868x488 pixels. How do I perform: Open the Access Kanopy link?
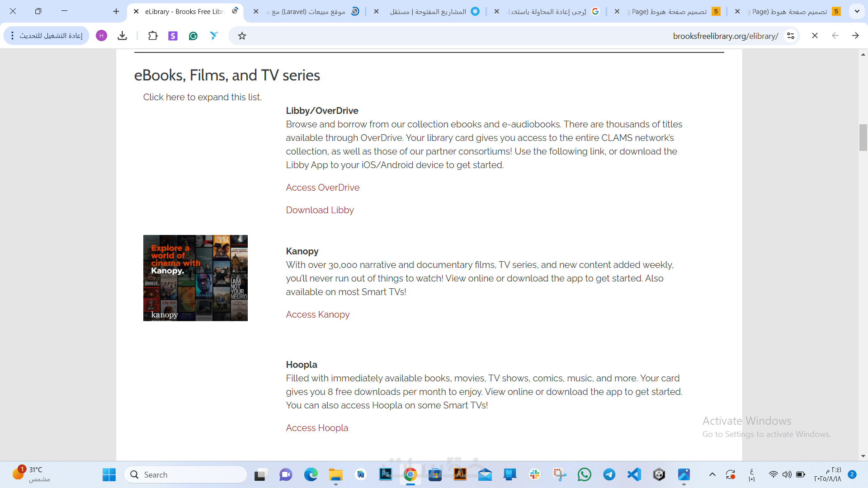point(317,314)
